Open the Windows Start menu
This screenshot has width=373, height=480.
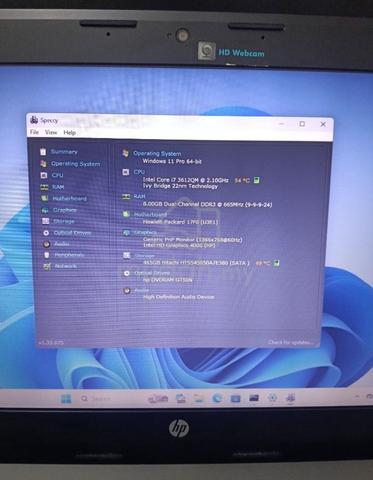(66, 398)
